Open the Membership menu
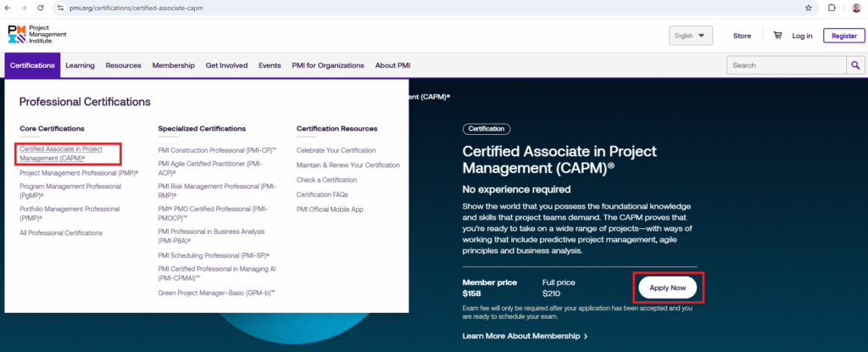 point(173,65)
